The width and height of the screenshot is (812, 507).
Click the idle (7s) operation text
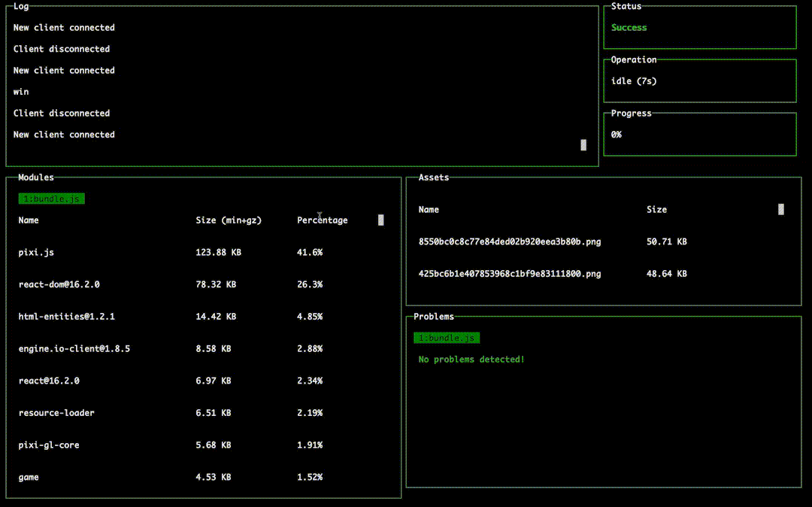(634, 81)
